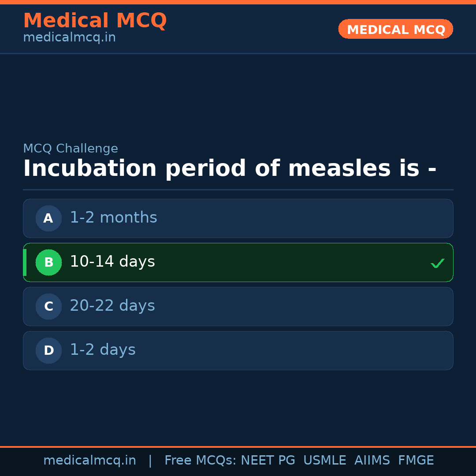Image resolution: width=476 pixels, height=476 pixels.
Task: Click the FMGE footer label
Action: tap(416, 461)
